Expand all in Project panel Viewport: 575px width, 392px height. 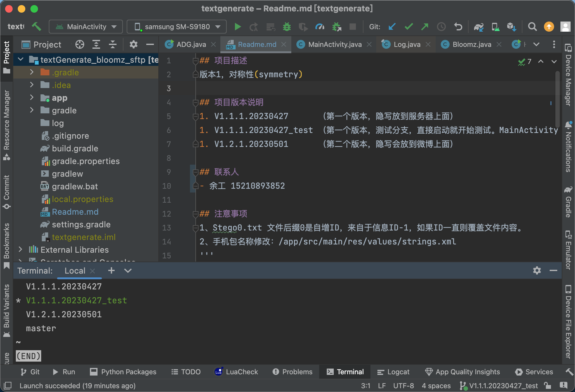pos(96,45)
